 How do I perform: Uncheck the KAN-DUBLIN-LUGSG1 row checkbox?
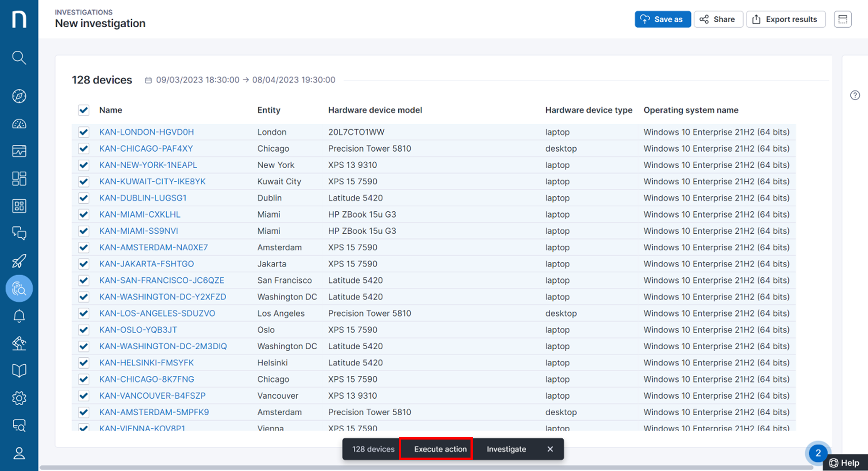84,198
